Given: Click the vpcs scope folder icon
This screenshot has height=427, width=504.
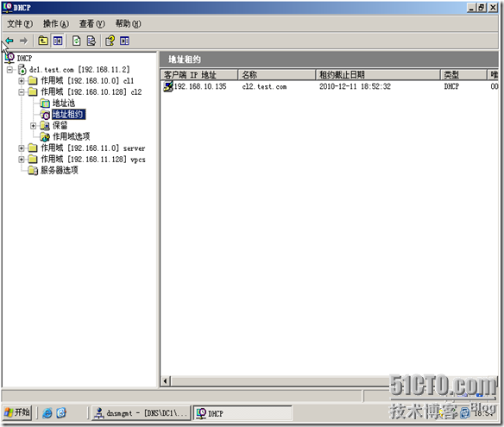Looking at the screenshot, I should pyautogui.click(x=33, y=160).
